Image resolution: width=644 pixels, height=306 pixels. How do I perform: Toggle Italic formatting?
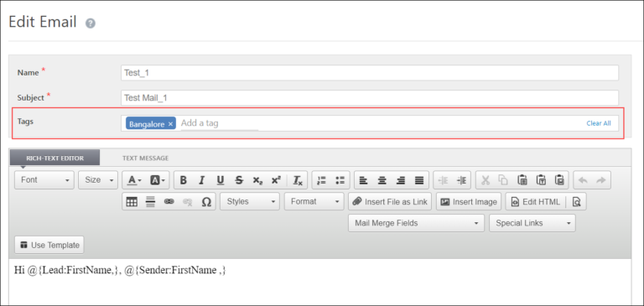click(201, 180)
